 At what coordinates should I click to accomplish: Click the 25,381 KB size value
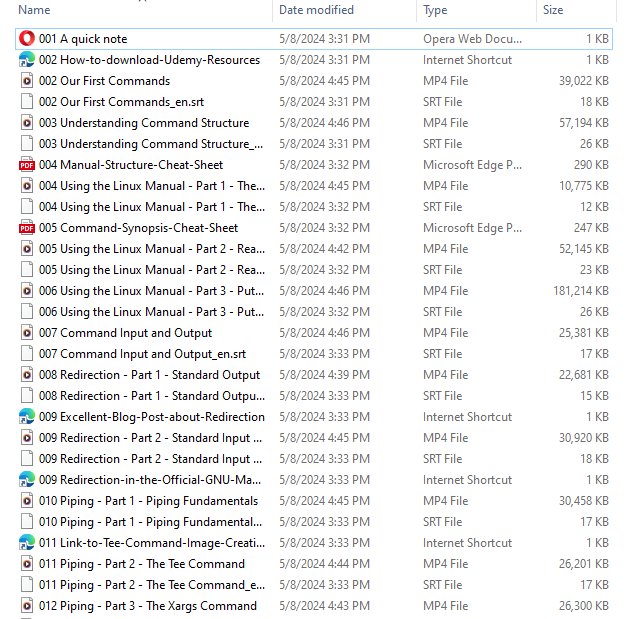[584, 333]
